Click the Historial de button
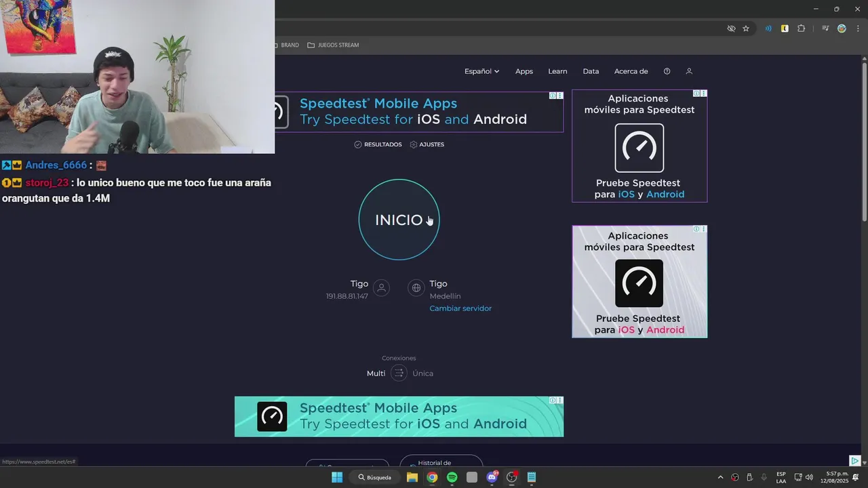This screenshot has width=868, height=488. (x=441, y=461)
